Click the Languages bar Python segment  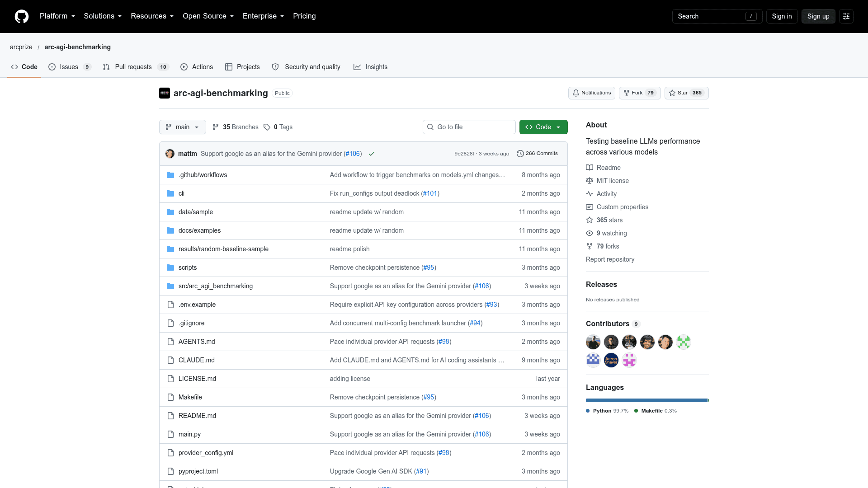tap(646, 400)
